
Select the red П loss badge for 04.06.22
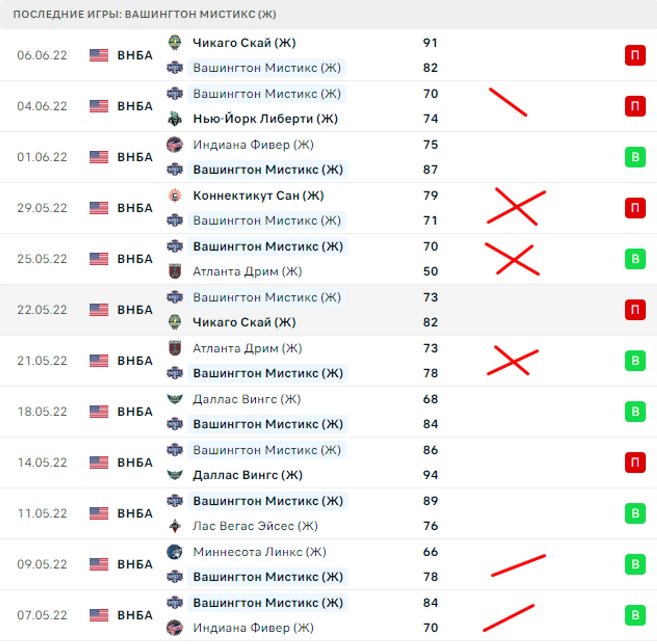pyautogui.click(x=635, y=106)
